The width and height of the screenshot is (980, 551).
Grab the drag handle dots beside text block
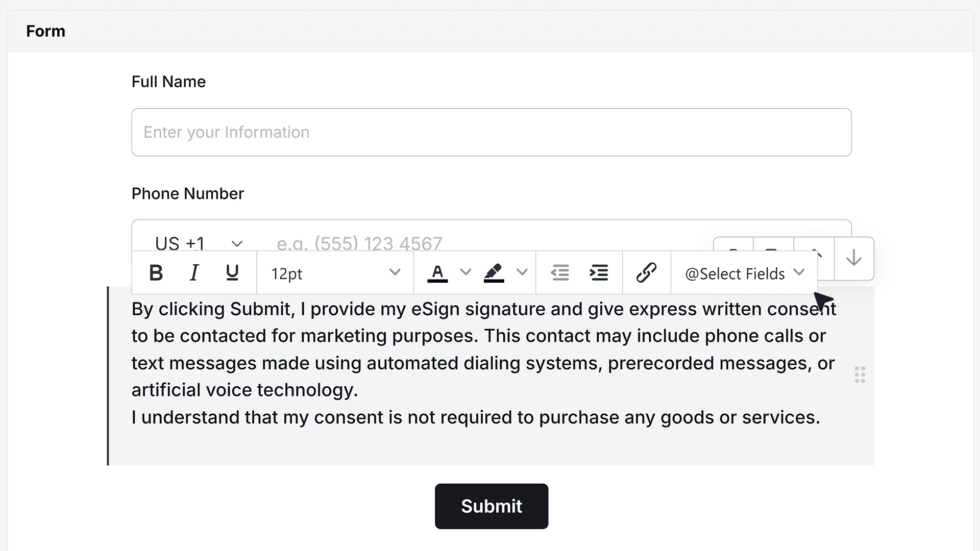click(x=860, y=374)
